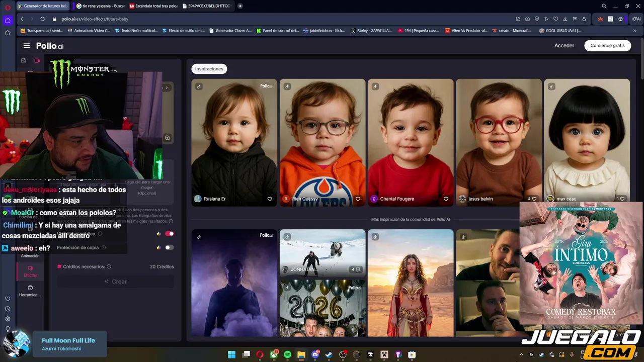Image resolution: width=644 pixels, height=362 pixels.
Task: Click the TikTok icon on jesus balvin card
Action: point(463,86)
